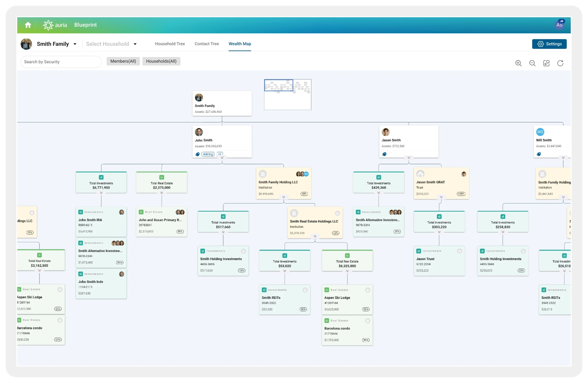Screen dimensions: 588x383
Task: Click the zoom in magnifier icon
Action: point(519,63)
